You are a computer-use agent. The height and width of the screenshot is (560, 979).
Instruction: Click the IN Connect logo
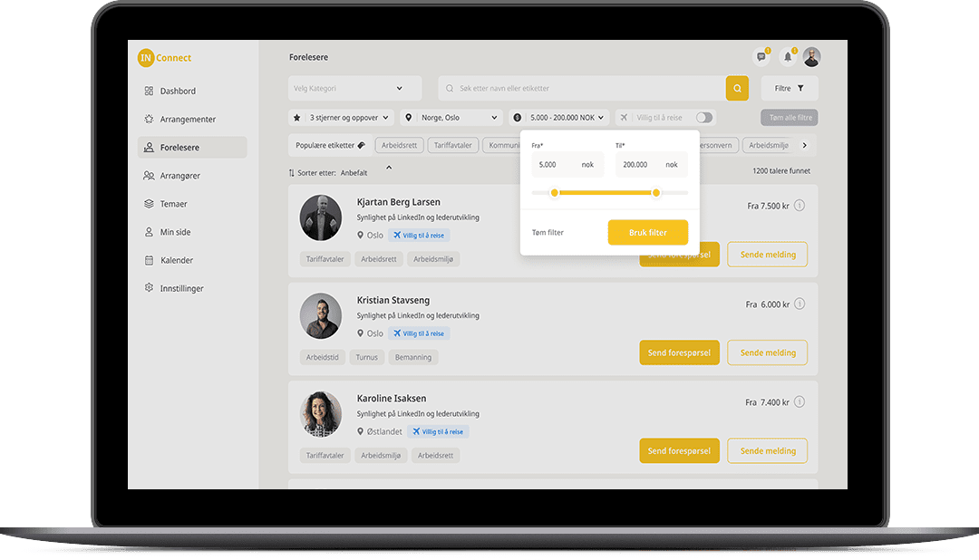pos(165,58)
